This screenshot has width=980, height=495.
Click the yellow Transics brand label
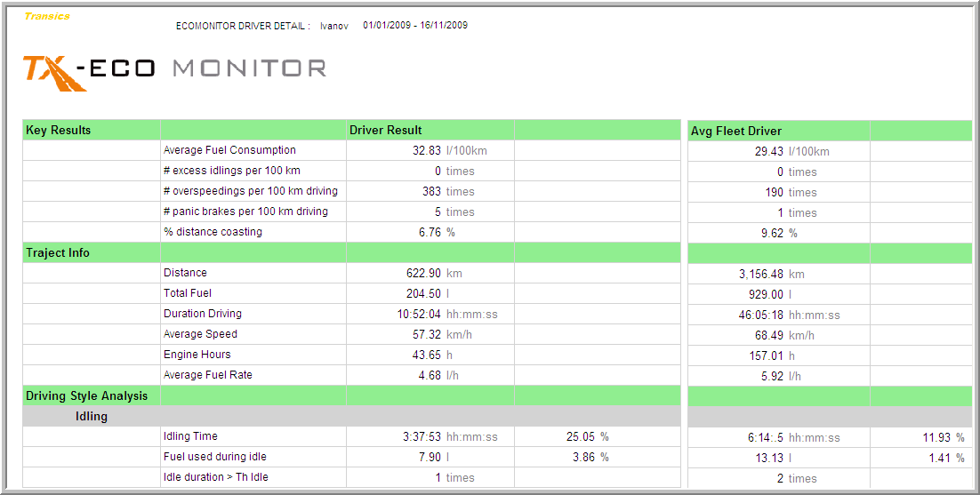47,16
